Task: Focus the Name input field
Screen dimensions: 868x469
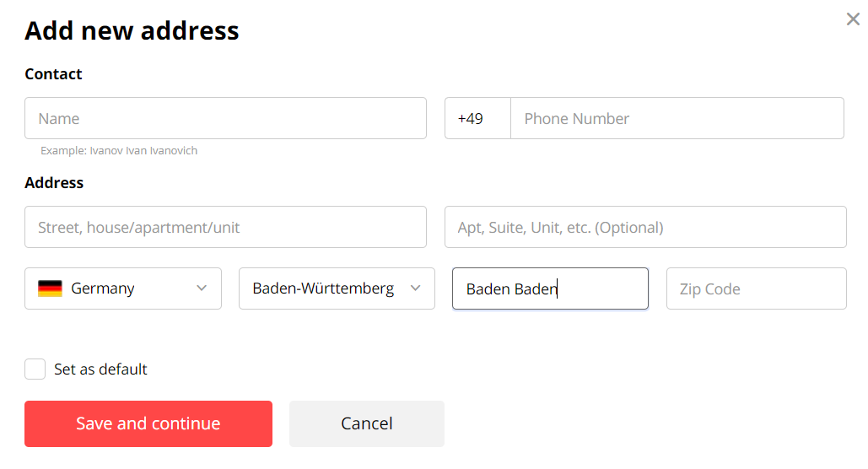Action: click(x=225, y=118)
